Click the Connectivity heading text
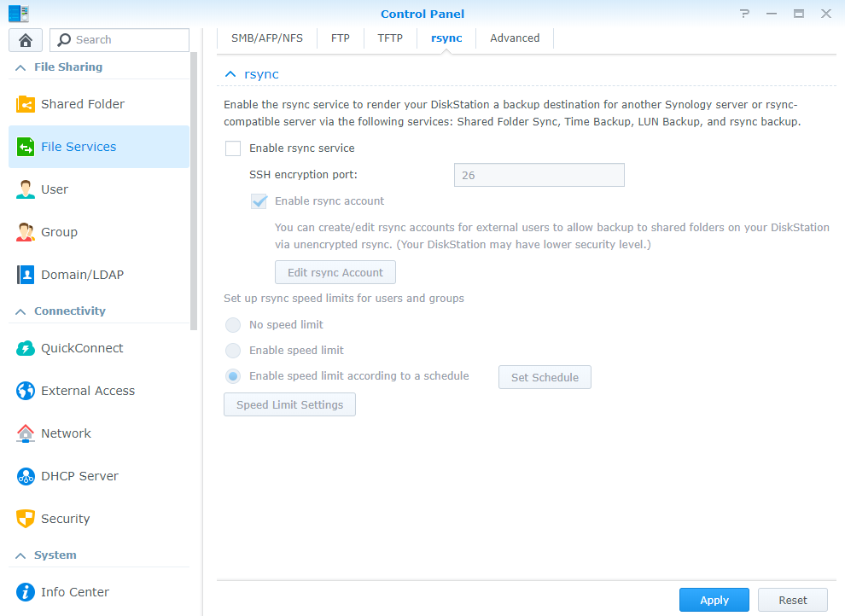The height and width of the screenshot is (616, 845). 70,311
